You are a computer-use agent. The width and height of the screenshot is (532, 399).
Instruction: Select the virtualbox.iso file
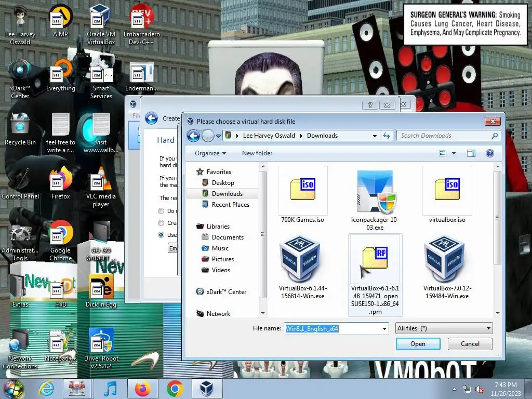[447, 195]
